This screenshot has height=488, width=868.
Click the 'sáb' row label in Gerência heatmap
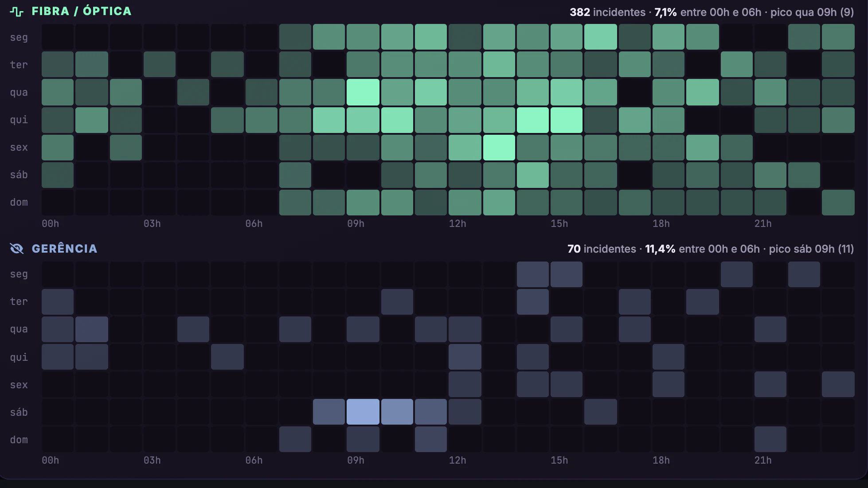(19, 412)
